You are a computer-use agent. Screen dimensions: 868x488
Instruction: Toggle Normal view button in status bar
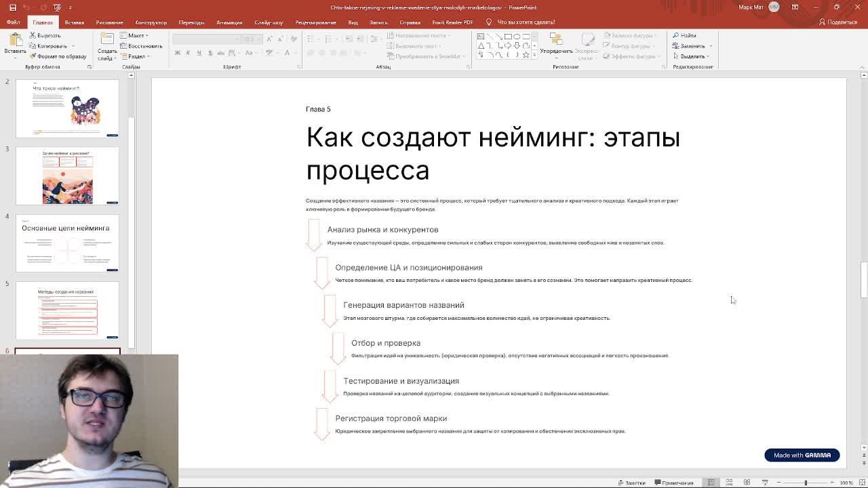711,483
